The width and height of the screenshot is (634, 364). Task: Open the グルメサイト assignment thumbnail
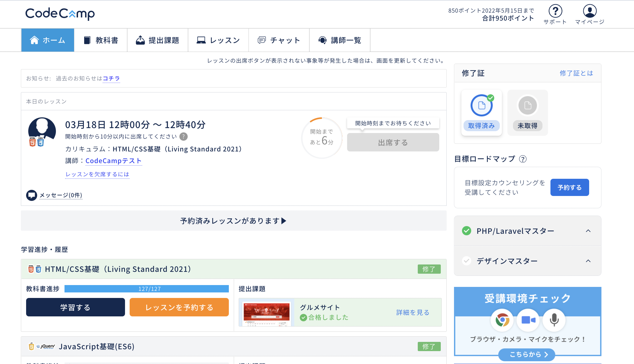click(267, 312)
